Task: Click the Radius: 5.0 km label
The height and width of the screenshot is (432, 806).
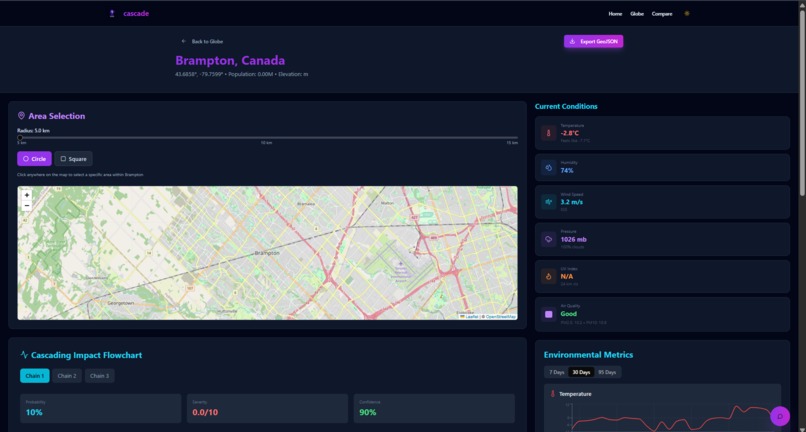Action: [x=33, y=131]
